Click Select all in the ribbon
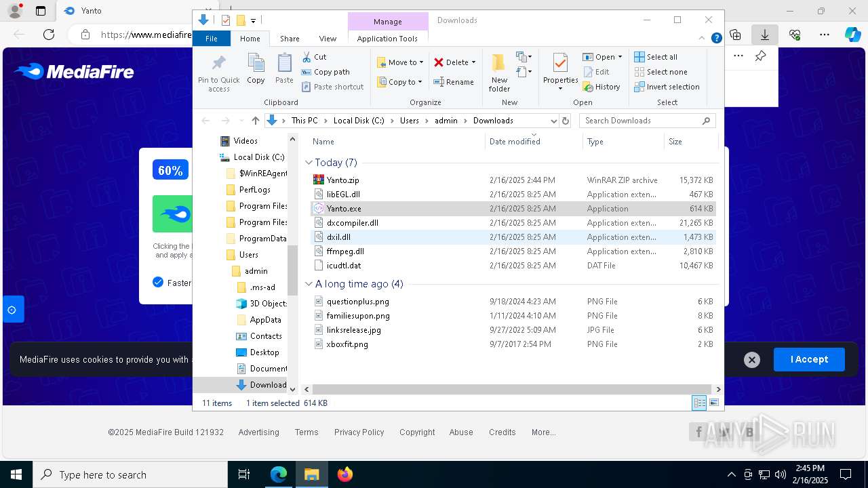The height and width of the screenshot is (488, 868). pos(656,57)
